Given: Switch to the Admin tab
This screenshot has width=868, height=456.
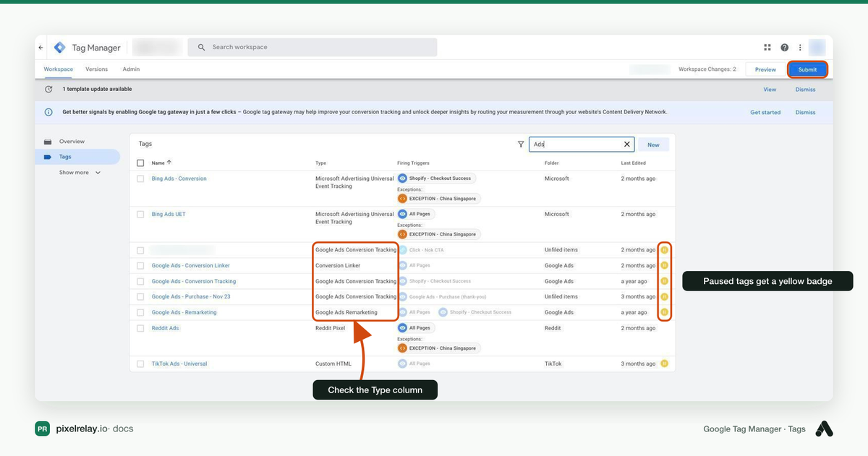Looking at the screenshot, I should [x=131, y=69].
